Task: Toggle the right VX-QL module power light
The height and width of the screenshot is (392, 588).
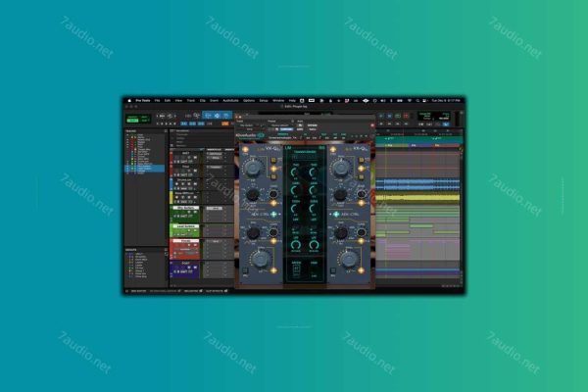Action: coord(332,149)
